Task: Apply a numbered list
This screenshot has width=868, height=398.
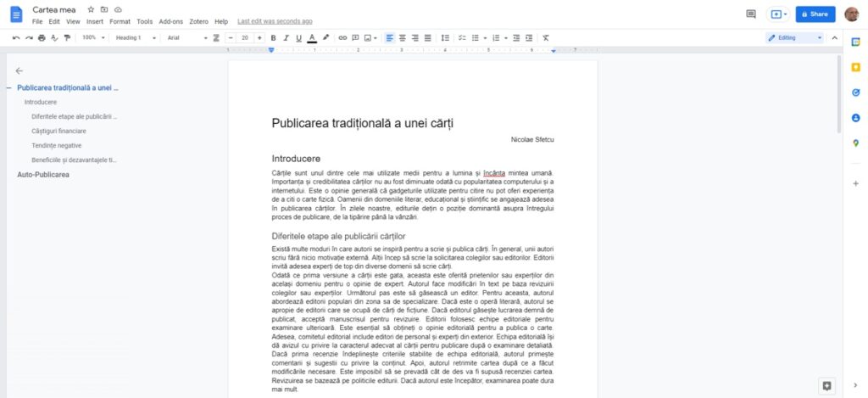Action: (496, 37)
